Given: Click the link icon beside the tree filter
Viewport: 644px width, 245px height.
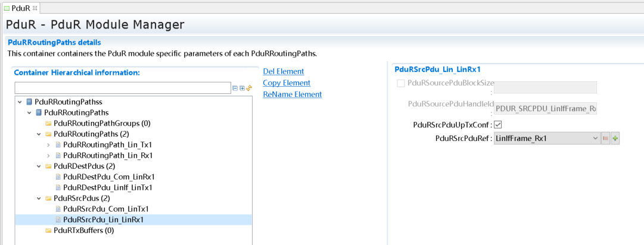Looking at the screenshot, I should [x=250, y=88].
